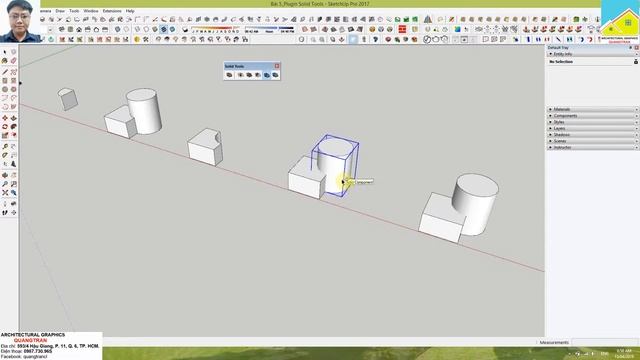640x360 pixels.
Task: Select the Zoom magnifier tool
Action: (x=5, y=184)
